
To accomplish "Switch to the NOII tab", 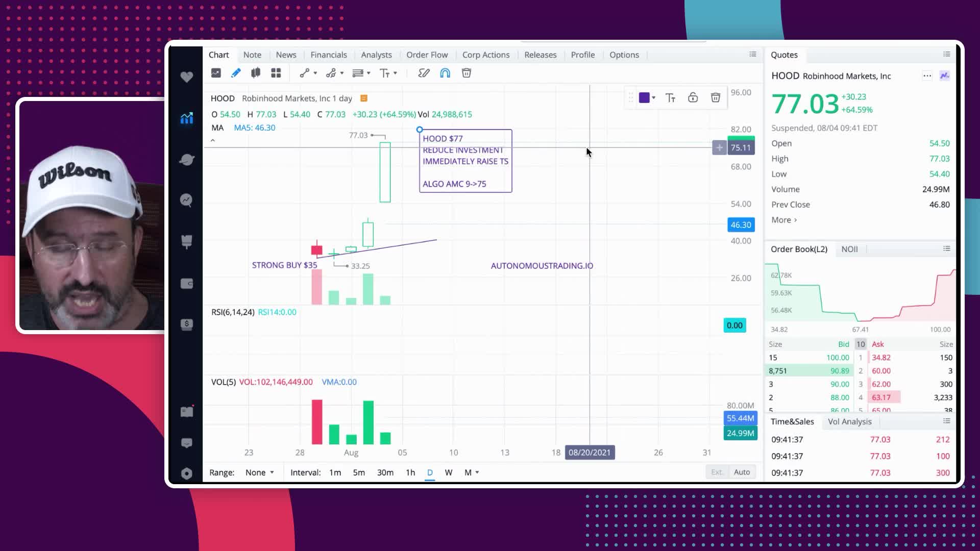I will click(849, 249).
